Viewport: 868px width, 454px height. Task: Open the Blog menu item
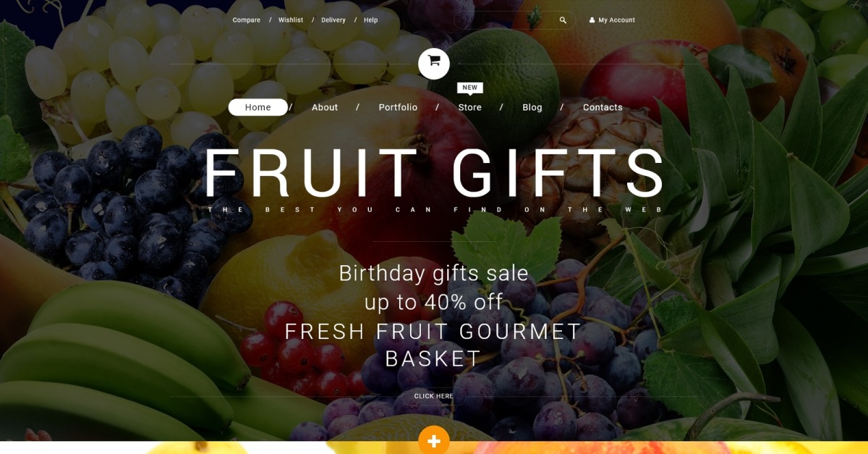pos(532,107)
